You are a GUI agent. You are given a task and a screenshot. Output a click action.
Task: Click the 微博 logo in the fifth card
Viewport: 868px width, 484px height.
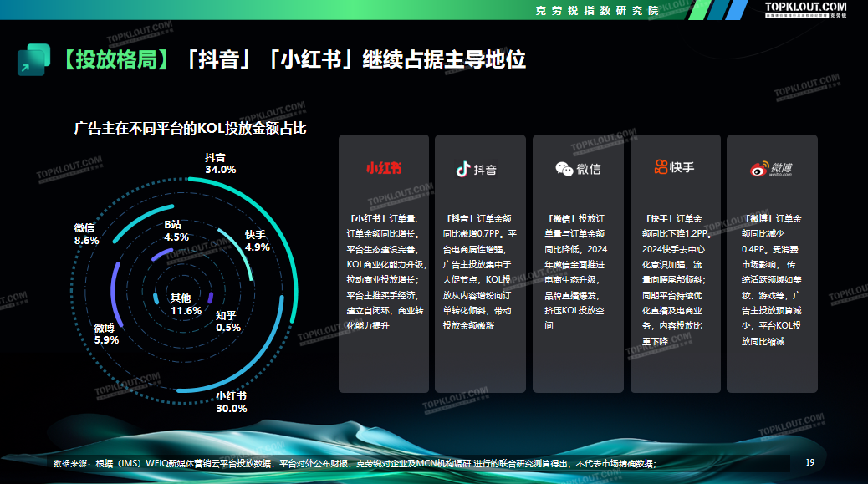click(771, 168)
